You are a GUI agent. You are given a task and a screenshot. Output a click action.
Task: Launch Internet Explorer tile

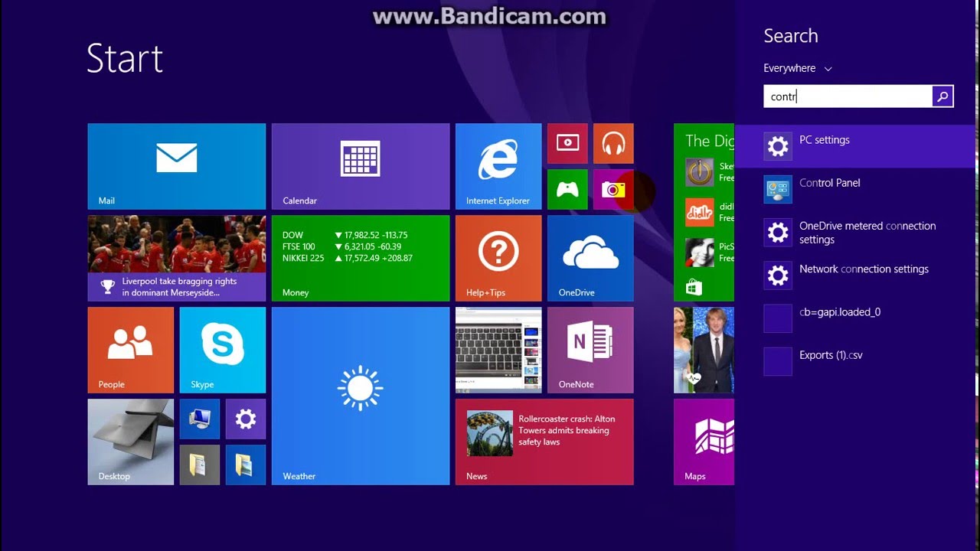click(498, 166)
